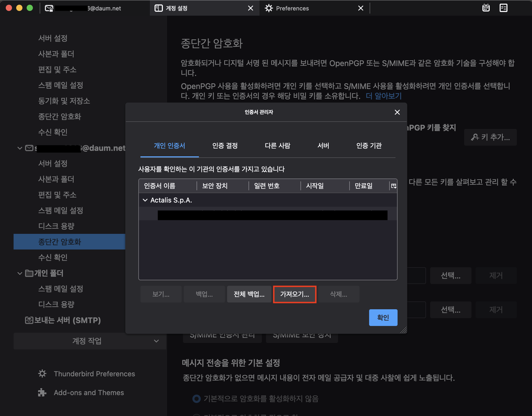
Task: Click the column picker icon in certificate table
Action: (x=393, y=186)
